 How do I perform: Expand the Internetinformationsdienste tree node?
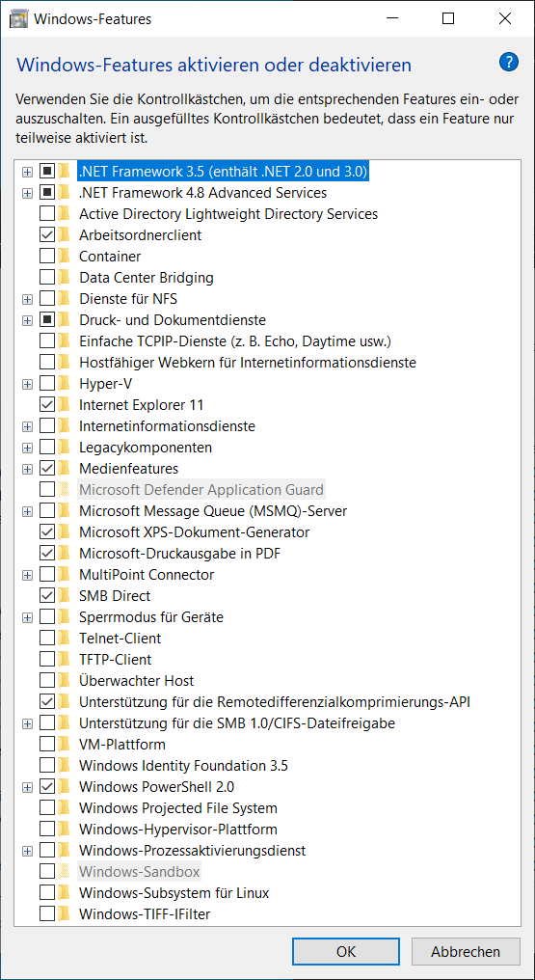coord(27,426)
